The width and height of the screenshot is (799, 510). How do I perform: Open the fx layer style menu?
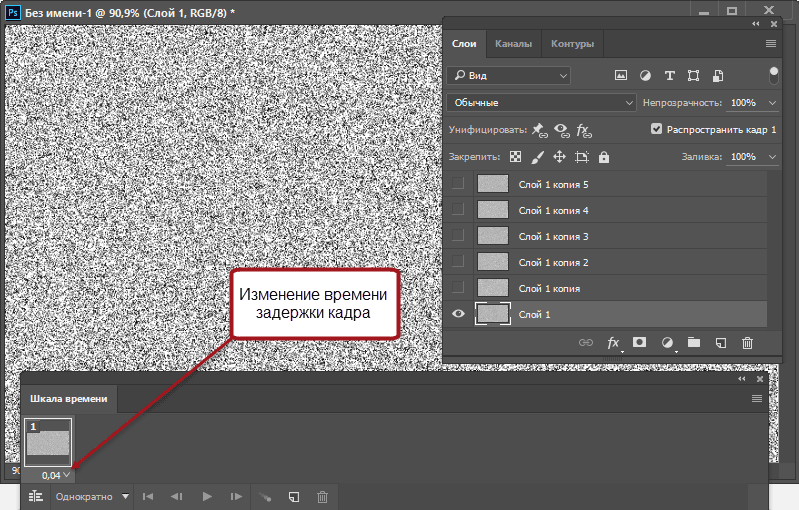(x=614, y=343)
